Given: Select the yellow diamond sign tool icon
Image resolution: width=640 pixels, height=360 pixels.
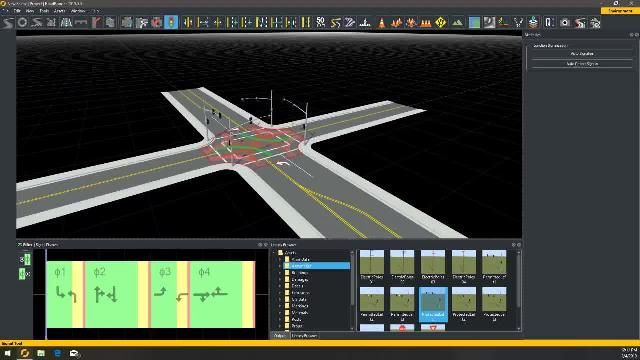Looking at the screenshot, I should coord(441,22).
